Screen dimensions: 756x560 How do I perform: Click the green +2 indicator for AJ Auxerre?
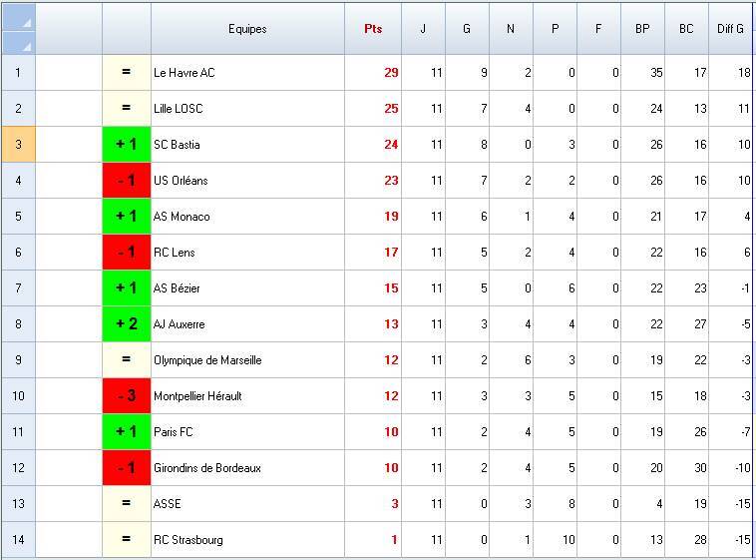point(127,324)
